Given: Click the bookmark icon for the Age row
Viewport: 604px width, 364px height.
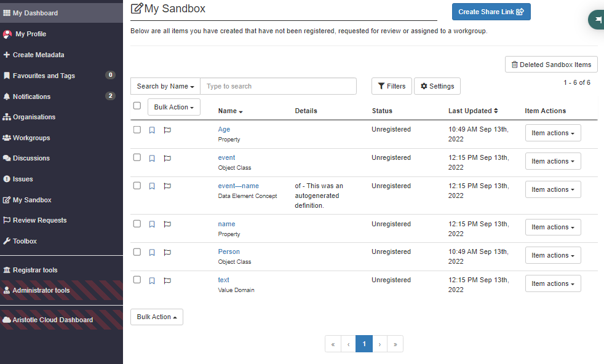Looking at the screenshot, I should click(152, 130).
